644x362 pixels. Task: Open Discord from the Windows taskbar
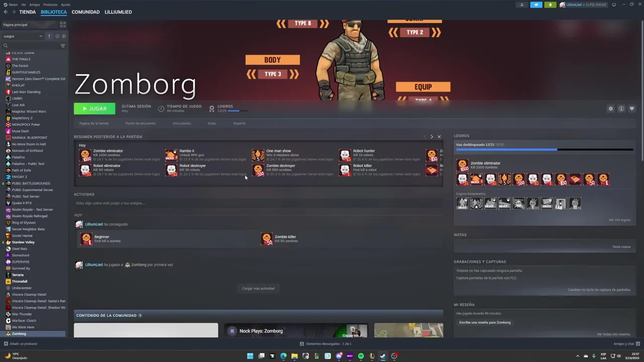339,356
